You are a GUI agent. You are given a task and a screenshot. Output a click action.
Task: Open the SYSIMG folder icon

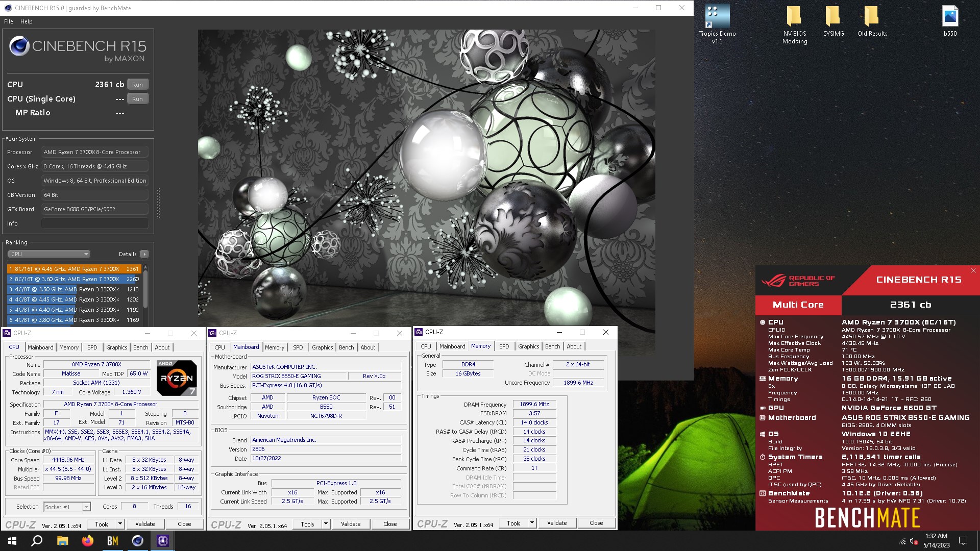(833, 20)
